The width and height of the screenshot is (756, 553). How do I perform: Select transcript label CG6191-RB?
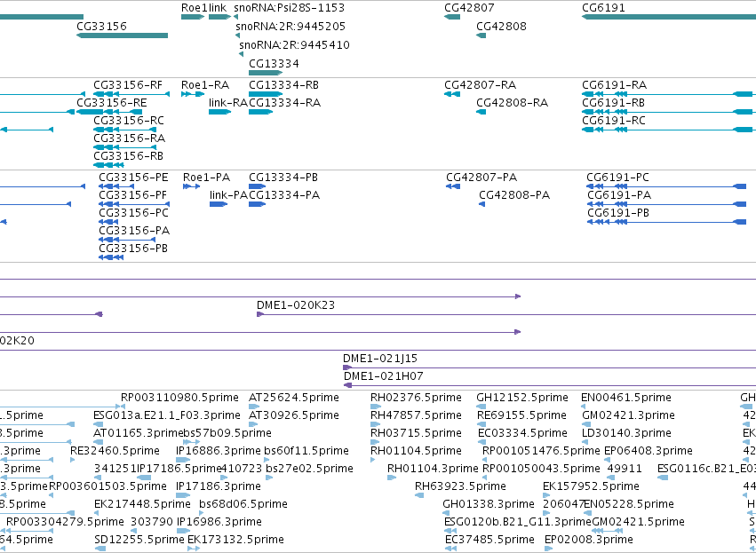(x=613, y=103)
